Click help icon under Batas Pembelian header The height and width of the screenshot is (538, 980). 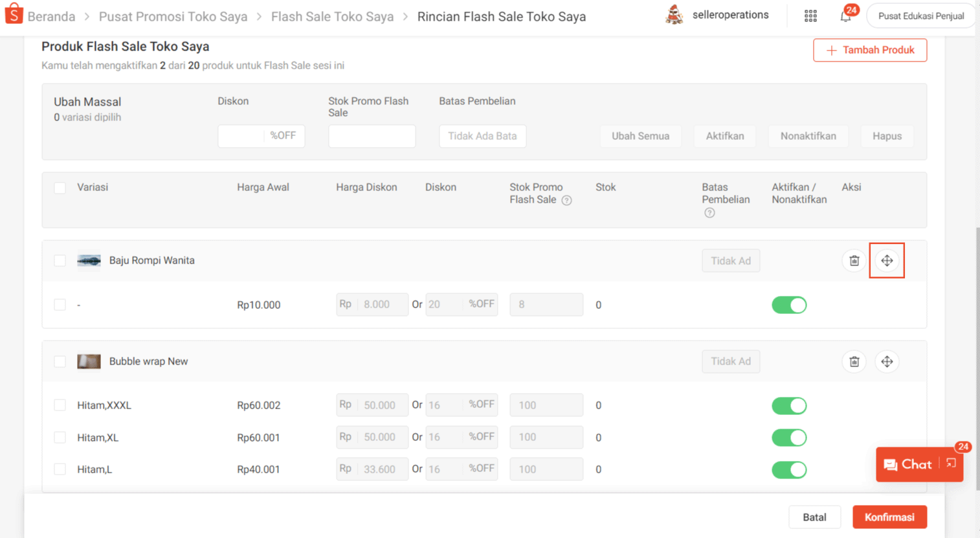(709, 213)
